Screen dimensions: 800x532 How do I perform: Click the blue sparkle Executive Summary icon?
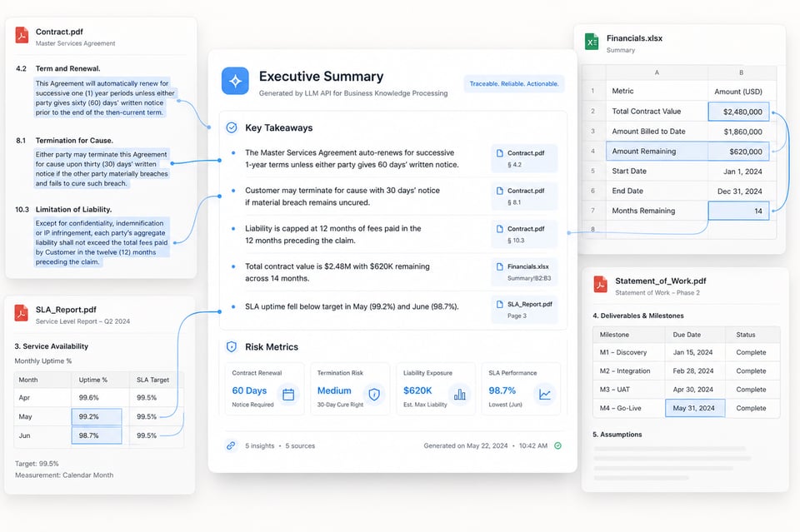(235, 81)
